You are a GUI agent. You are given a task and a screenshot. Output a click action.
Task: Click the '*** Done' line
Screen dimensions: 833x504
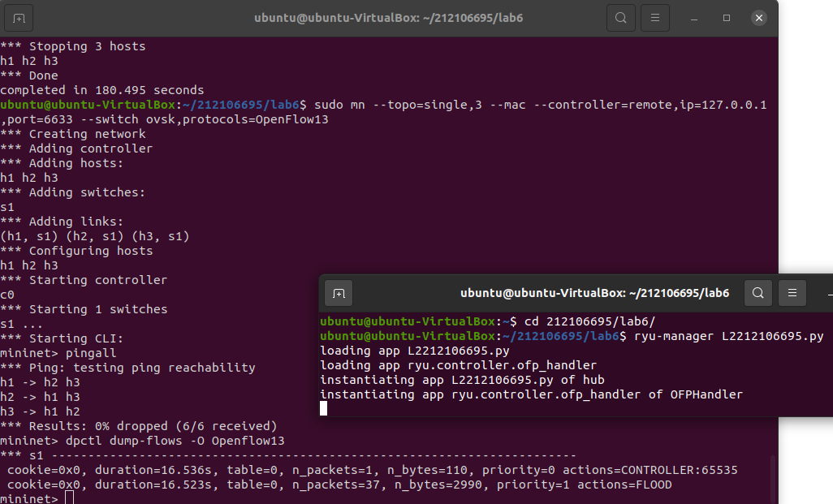[29, 75]
